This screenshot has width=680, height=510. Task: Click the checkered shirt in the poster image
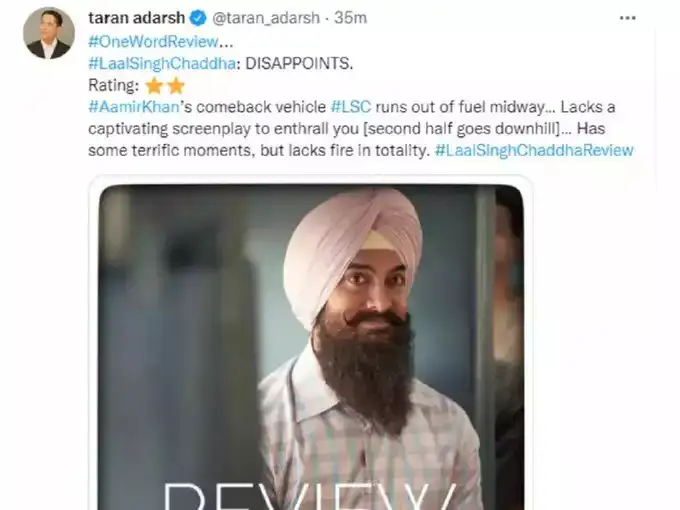pyautogui.click(x=369, y=442)
